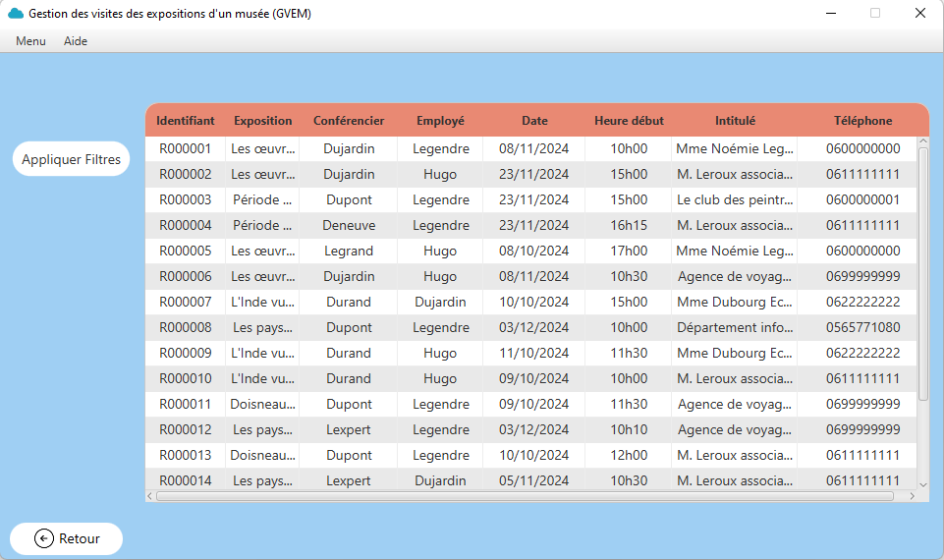Image resolution: width=944 pixels, height=560 pixels.
Task: Click the left arrow of the horizontal scrollbar
Action: tap(151, 496)
